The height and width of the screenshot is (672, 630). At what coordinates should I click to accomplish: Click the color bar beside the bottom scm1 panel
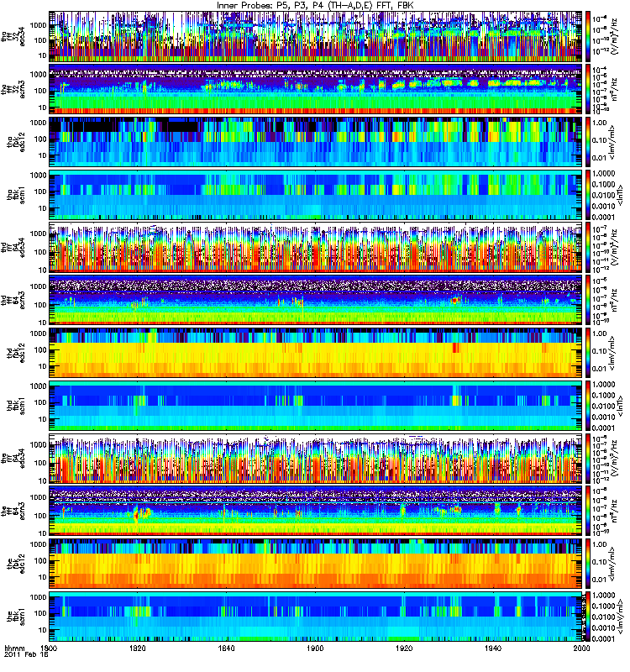(589, 617)
